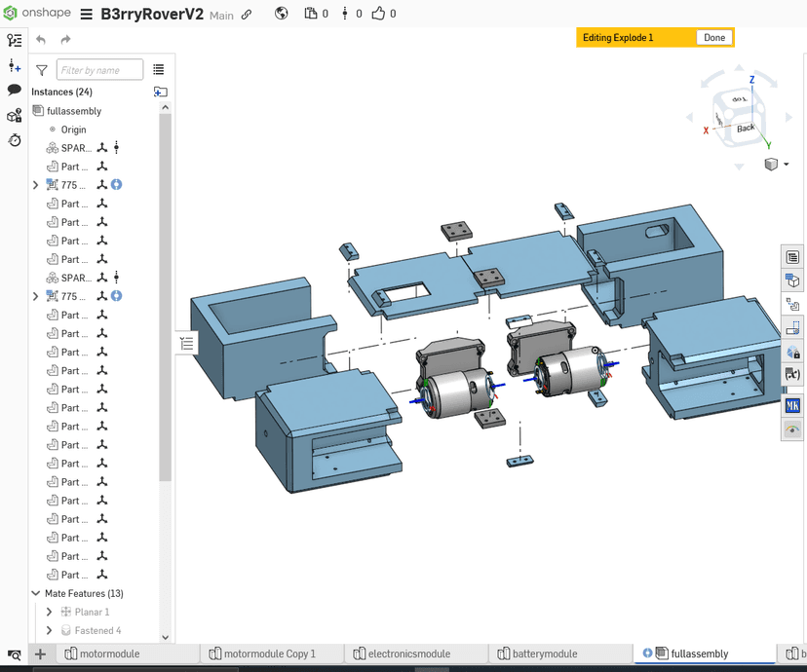The height and width of the screenshot is (672, 807).
Task: Click the like thumbs-up icon
Action: (378, 15)
